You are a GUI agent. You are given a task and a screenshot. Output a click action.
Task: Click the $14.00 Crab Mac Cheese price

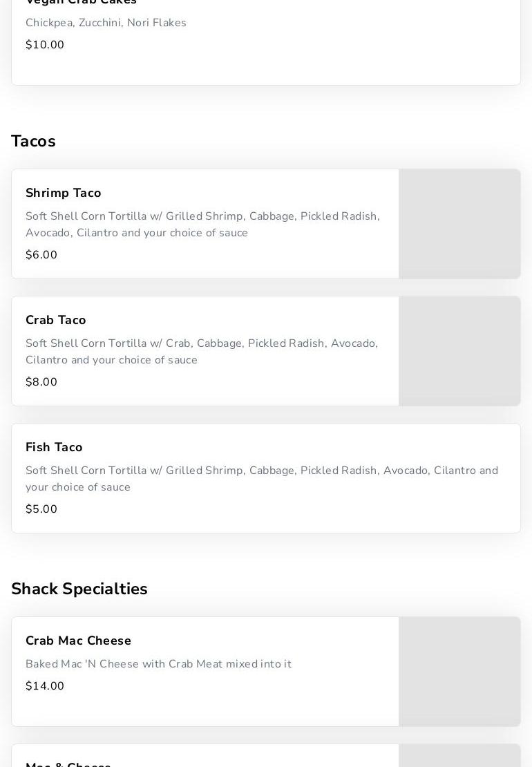(x=45, y=686)
